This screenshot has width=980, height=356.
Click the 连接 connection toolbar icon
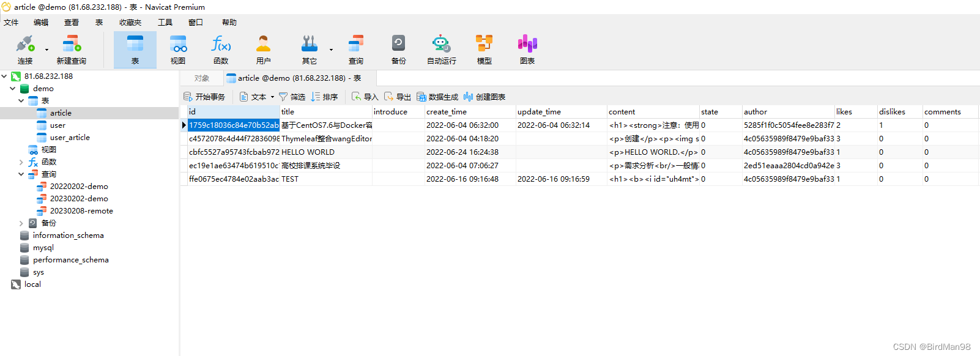pos(25,50)
